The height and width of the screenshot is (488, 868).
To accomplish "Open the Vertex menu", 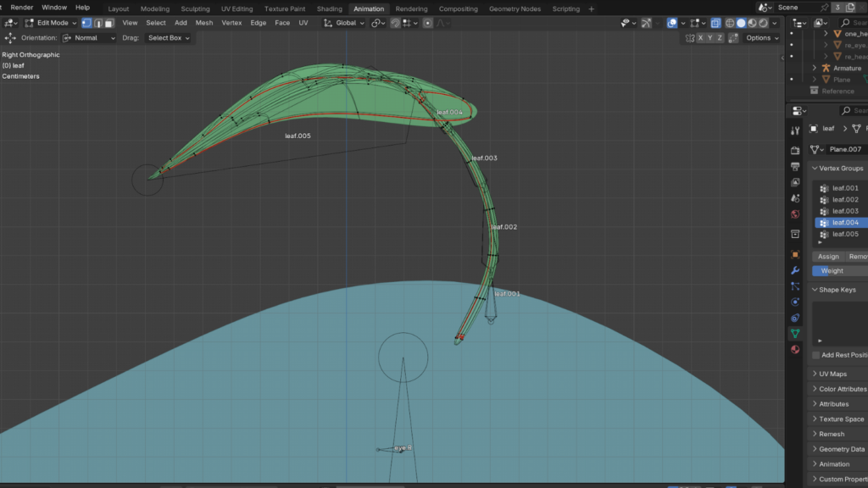I will [231, 23].
